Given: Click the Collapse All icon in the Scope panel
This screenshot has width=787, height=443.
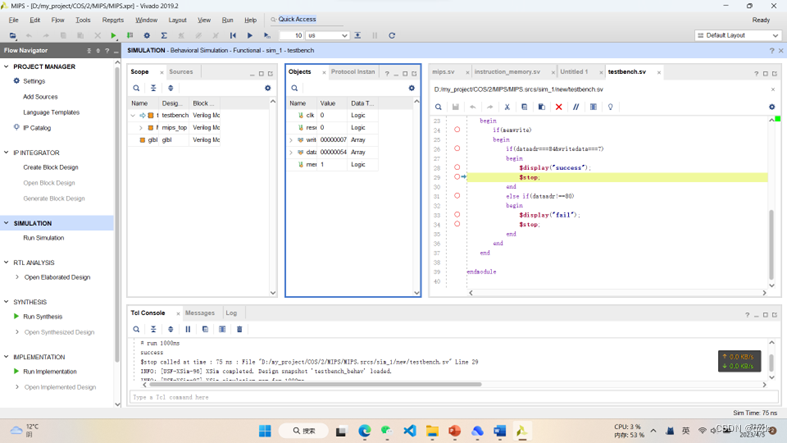Looking at the screenshot, I should click(x=154, y=88).
